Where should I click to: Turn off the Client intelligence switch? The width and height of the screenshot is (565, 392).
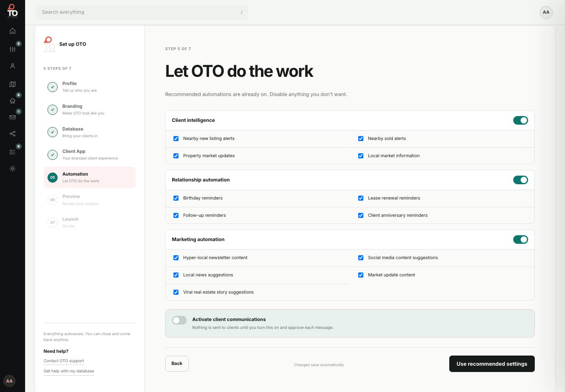[x=521, y=120]
